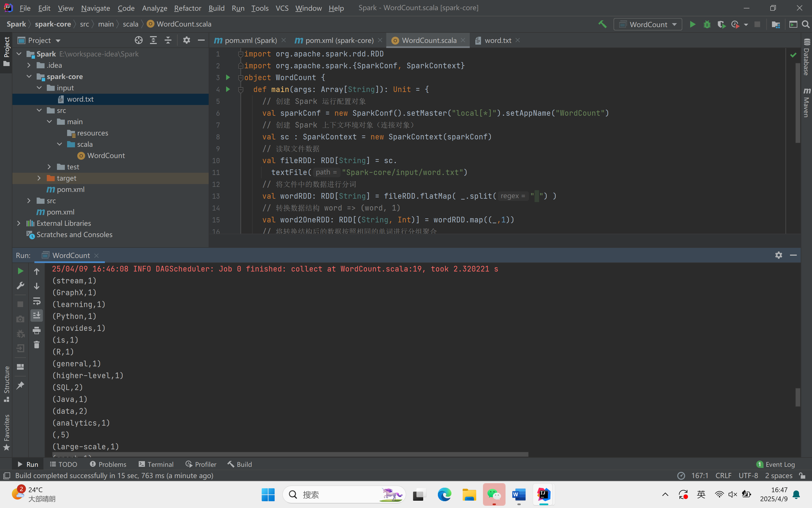The height and width of the screenshot is (508, 812).
Task: Click the Run console horizontal scrollbar
Action: point(290,454)
